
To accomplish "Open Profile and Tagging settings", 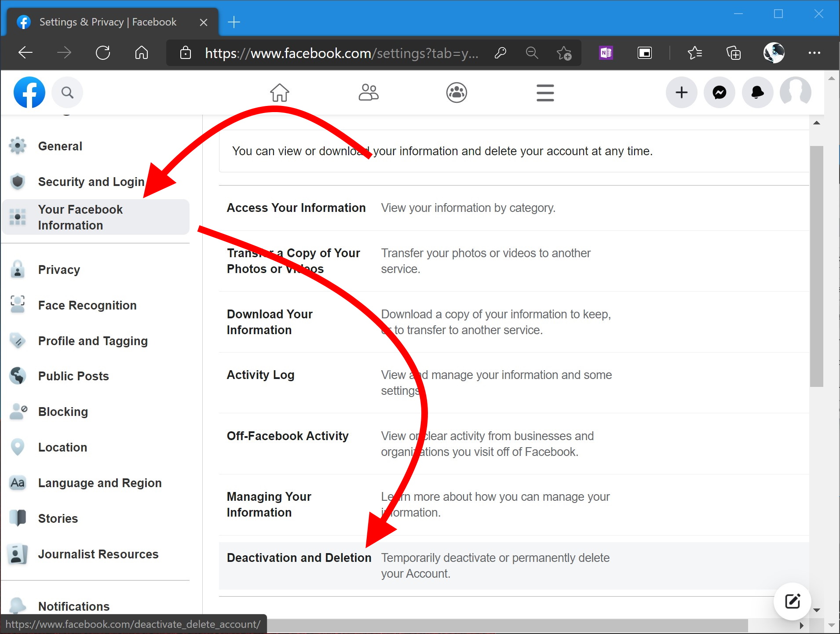I will pos(96,341).
